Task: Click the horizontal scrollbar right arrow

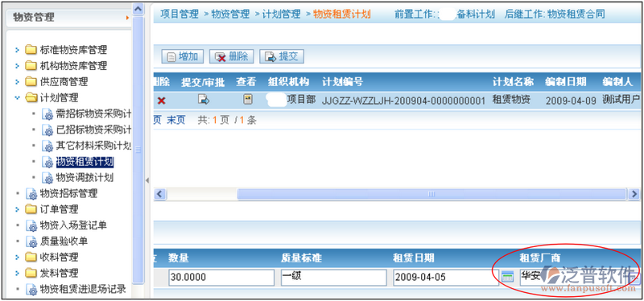Action: tap(634, 194)
